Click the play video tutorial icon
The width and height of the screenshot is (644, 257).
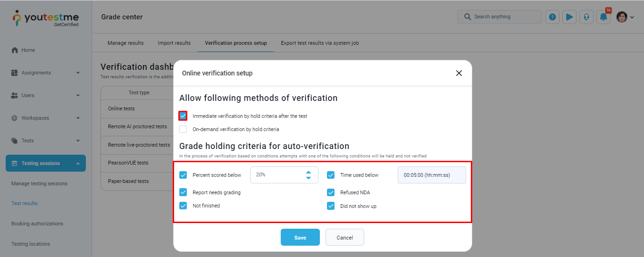pos(569,17)
